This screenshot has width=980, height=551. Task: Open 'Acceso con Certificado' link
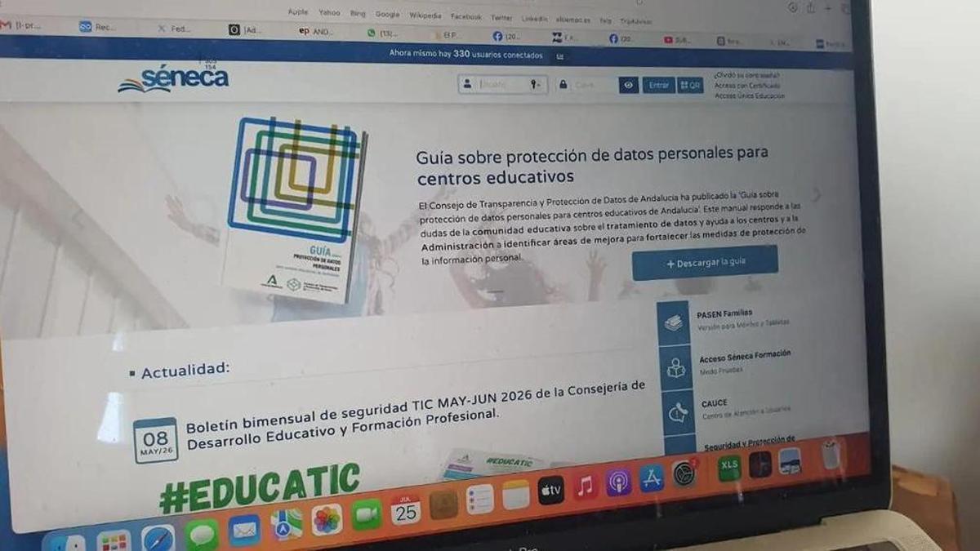point(747,85)
